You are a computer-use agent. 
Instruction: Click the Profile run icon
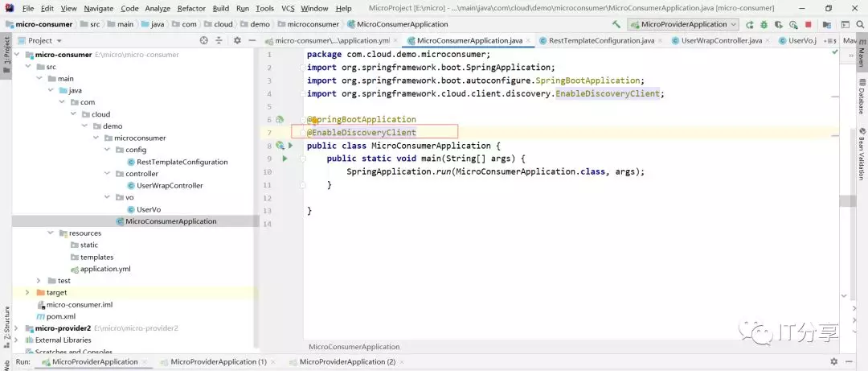coord(793,24)
